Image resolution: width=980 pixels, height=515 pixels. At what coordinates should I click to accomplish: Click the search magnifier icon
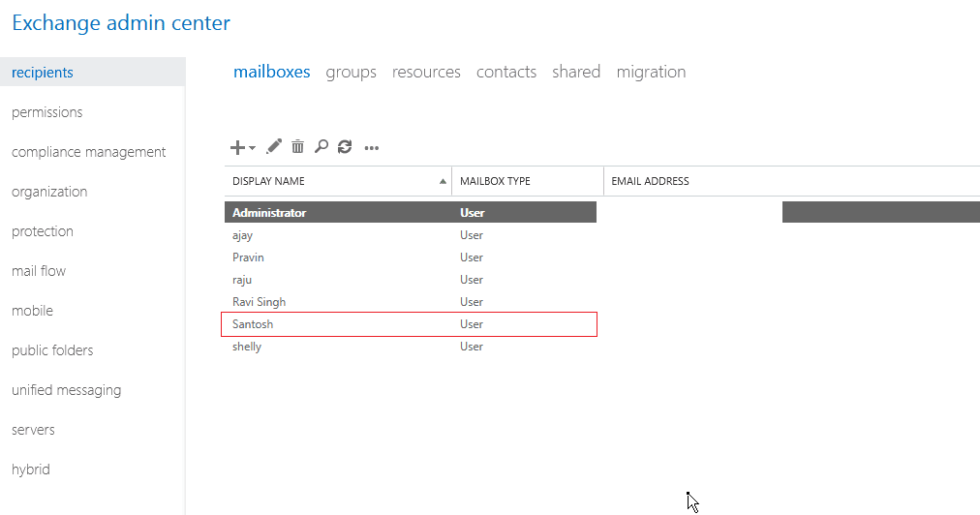click(322, 147)
